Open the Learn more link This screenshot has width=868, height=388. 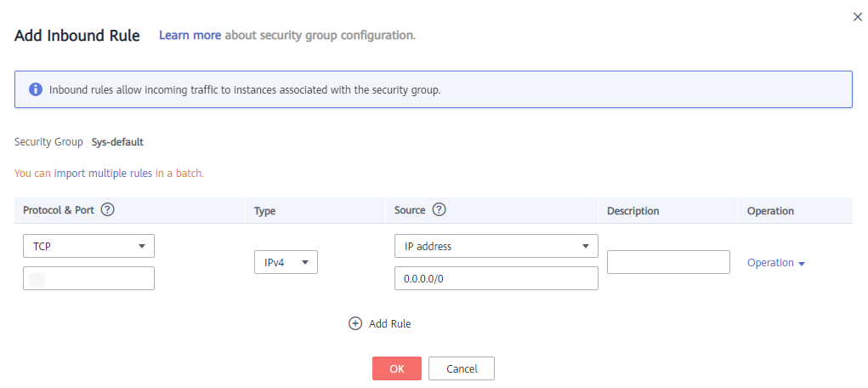pyautogui.click(x=190, y=36)
